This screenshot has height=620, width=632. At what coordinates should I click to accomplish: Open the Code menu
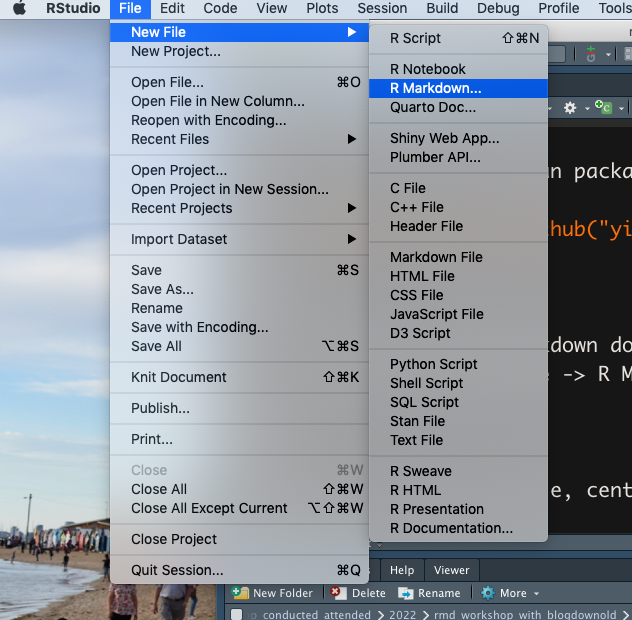pos(220,8)
